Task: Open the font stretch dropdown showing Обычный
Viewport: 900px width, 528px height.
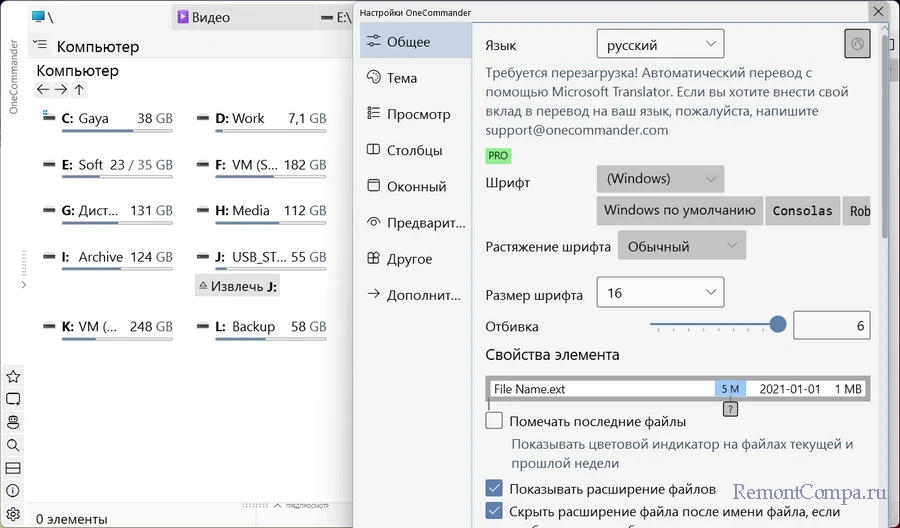Action: 681,246
